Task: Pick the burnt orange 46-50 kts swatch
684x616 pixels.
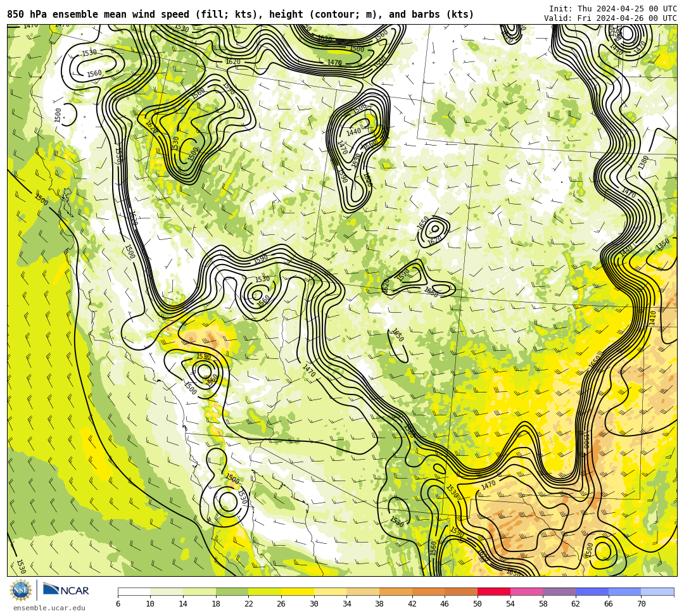Action: pos(461,591)
